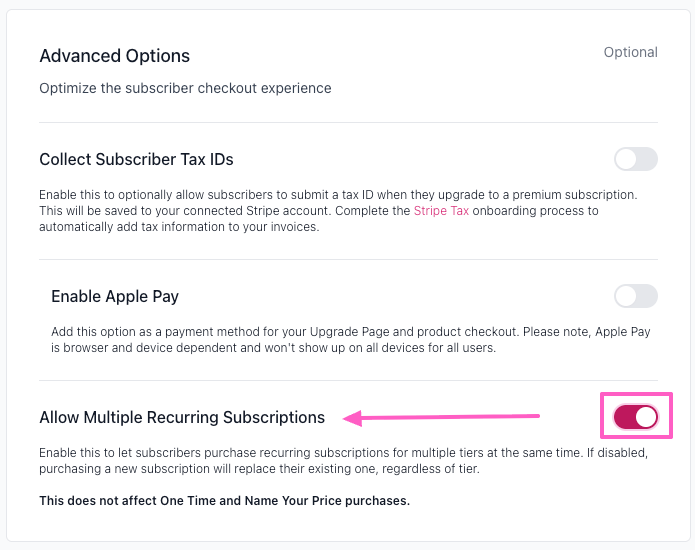
Task: Click 'is browser and device dependent' text line
Action: pyautogui.click(x=273, y=348)
